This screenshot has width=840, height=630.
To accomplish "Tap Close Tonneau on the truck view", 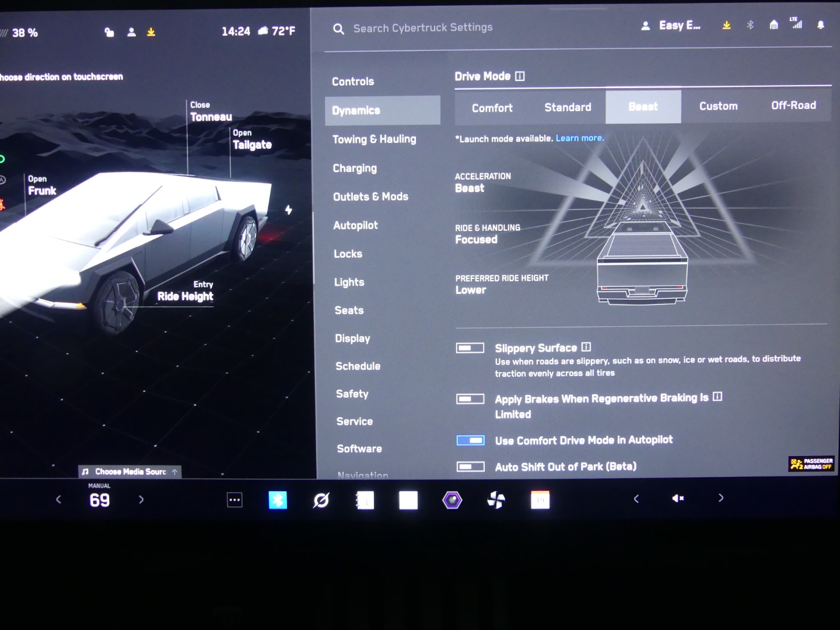I will [x=211, y=111].
